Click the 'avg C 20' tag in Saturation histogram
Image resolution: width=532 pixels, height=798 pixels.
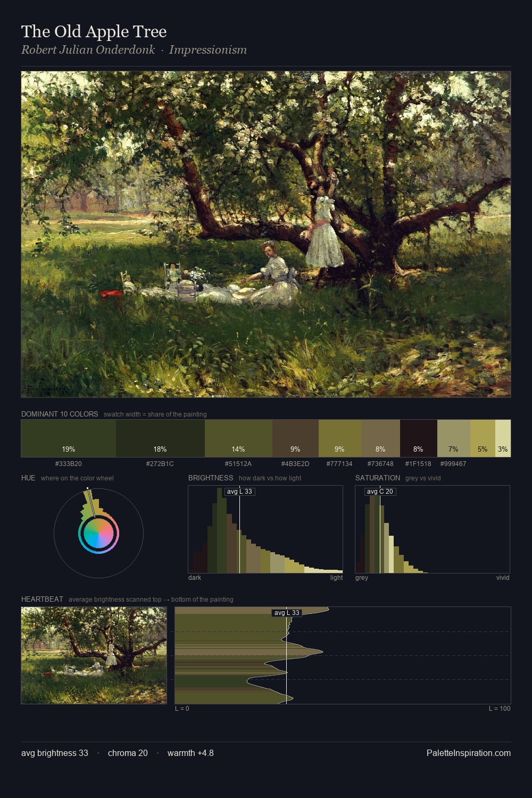coord(380,492)
